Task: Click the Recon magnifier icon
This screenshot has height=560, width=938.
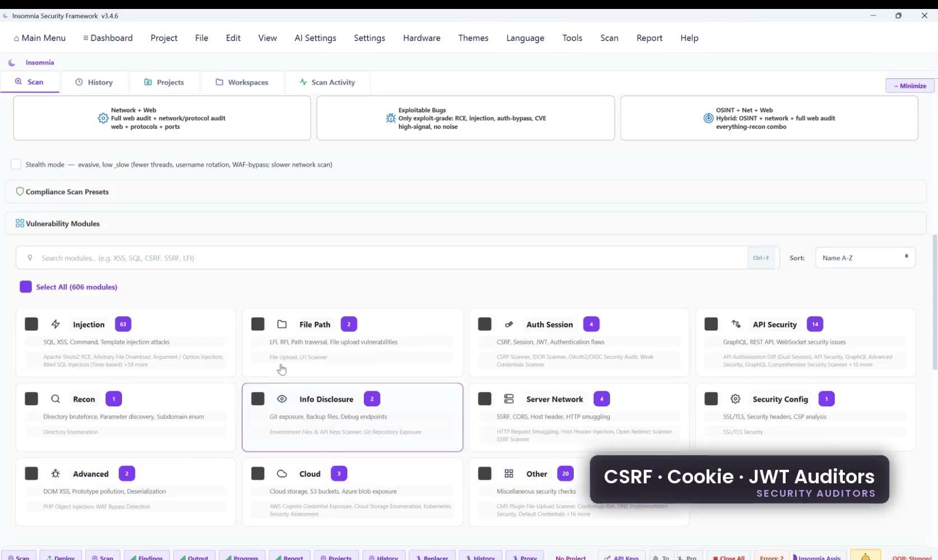Action: coord(55,399)
